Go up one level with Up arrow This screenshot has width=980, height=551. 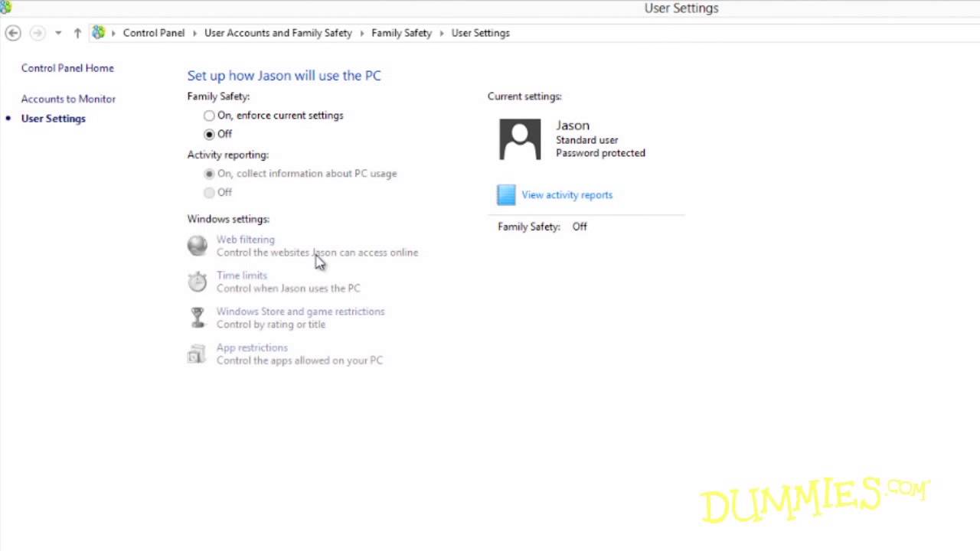pos(77,33)
